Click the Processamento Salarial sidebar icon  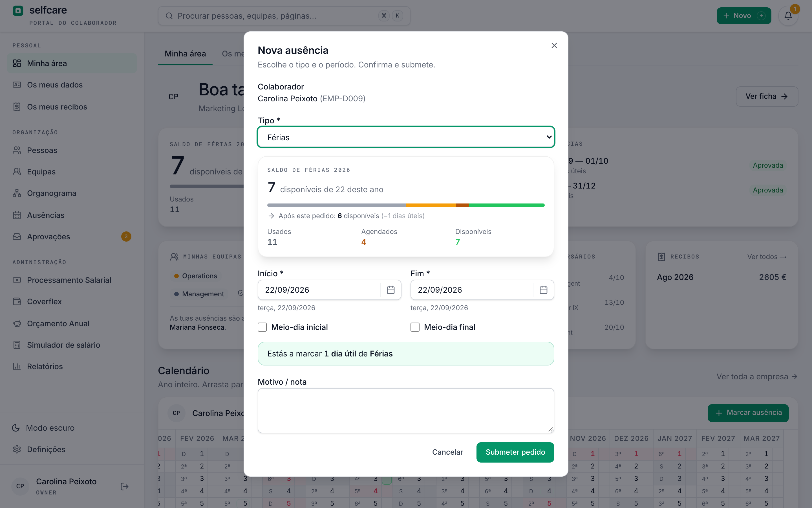(x=17, y=280)
